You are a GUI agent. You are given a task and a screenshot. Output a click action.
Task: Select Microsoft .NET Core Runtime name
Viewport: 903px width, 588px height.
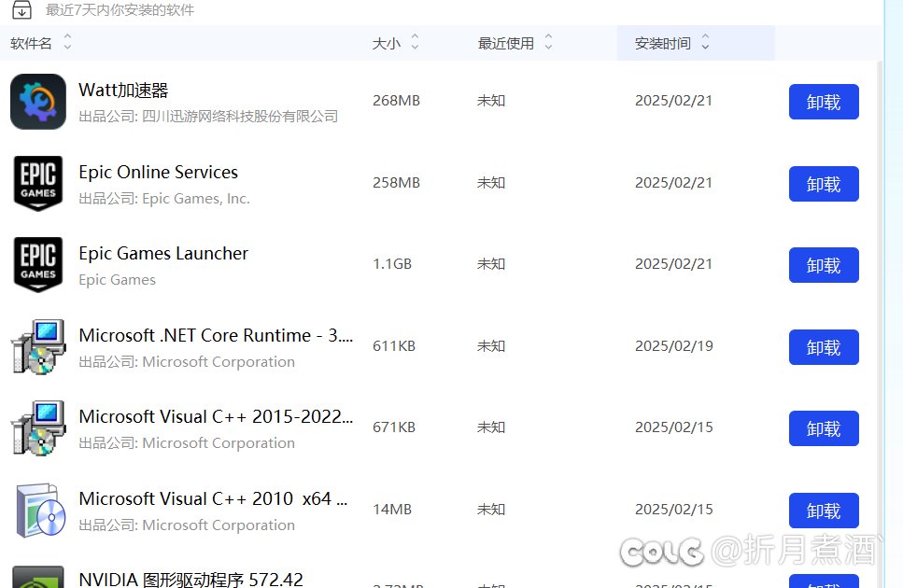tap(216, 335)
